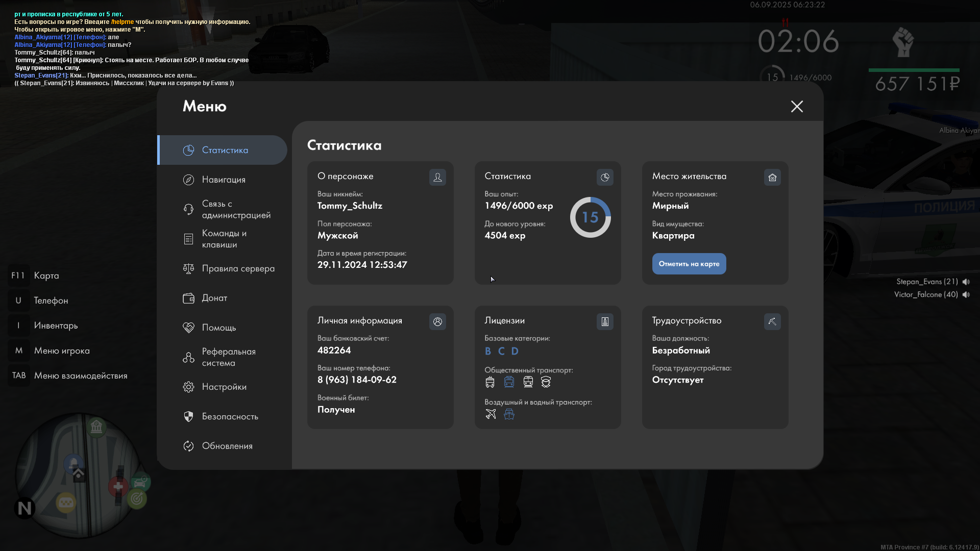Click the TAB Меню взаимодействия hint
The width and height of the screenshot is (980, 551).
pyautogui.click(x=68, y=375)
